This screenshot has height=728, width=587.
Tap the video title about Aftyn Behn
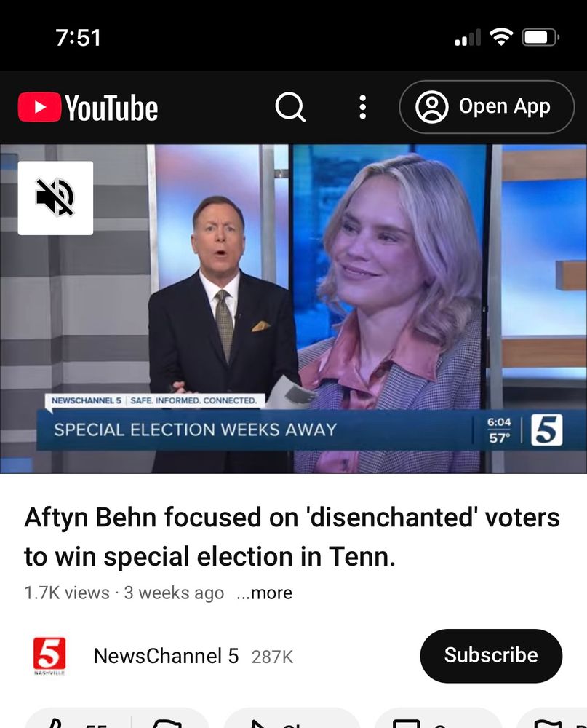292,537
